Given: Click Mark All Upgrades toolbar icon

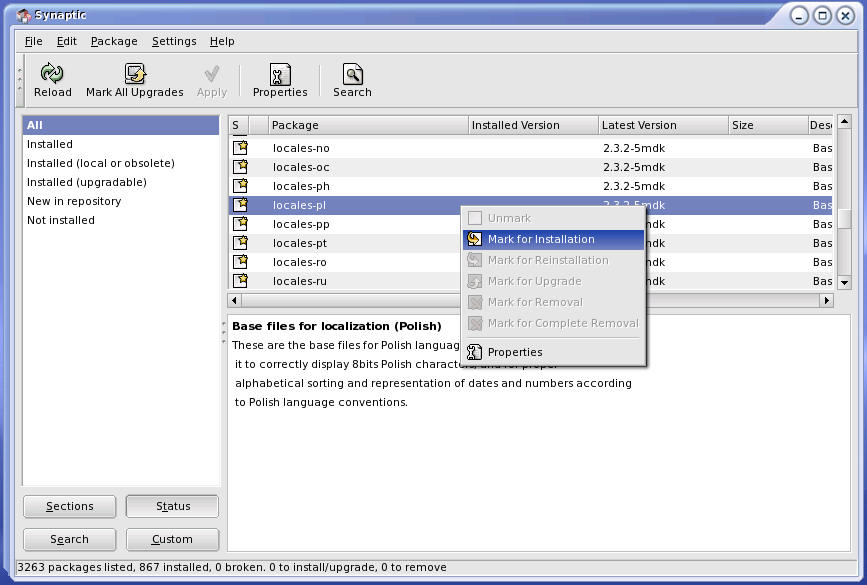Looking at the screenshot, I should tap(134, 73).
